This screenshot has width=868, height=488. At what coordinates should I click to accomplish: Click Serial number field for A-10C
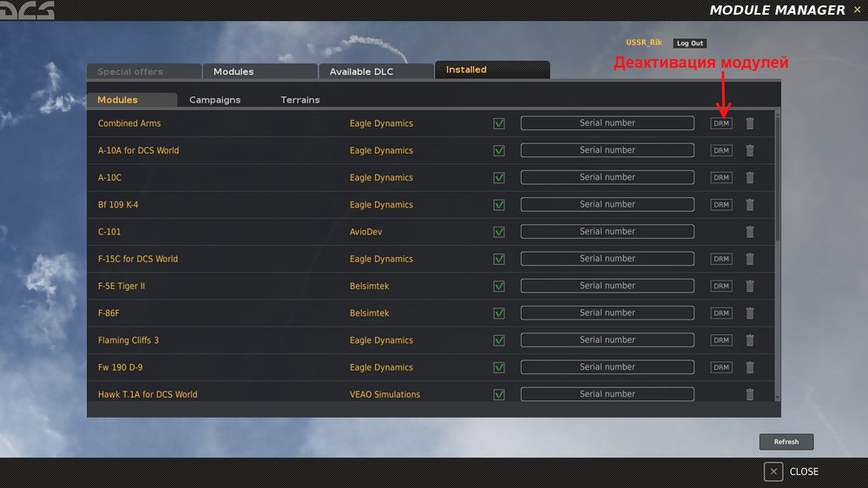click(608, 177)
